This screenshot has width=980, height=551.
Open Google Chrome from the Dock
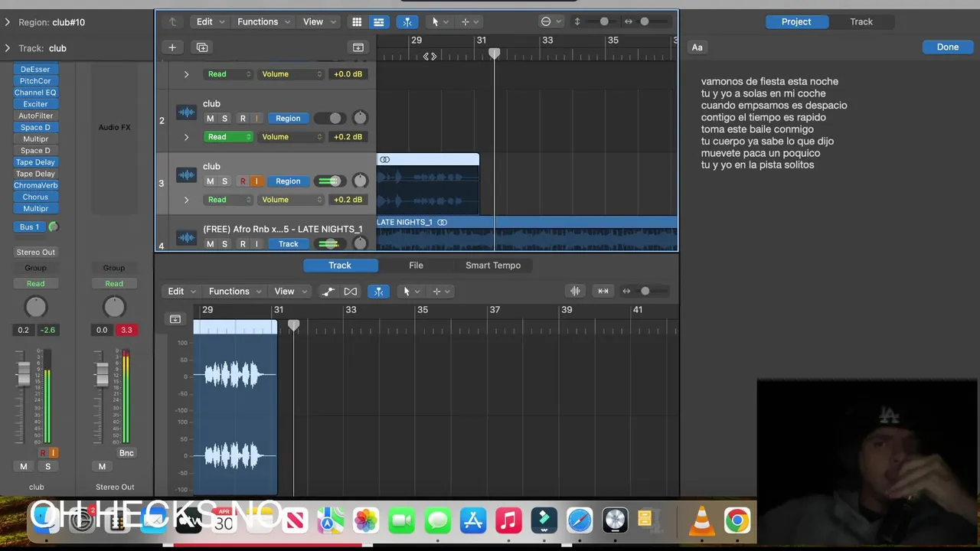[737, 520]
